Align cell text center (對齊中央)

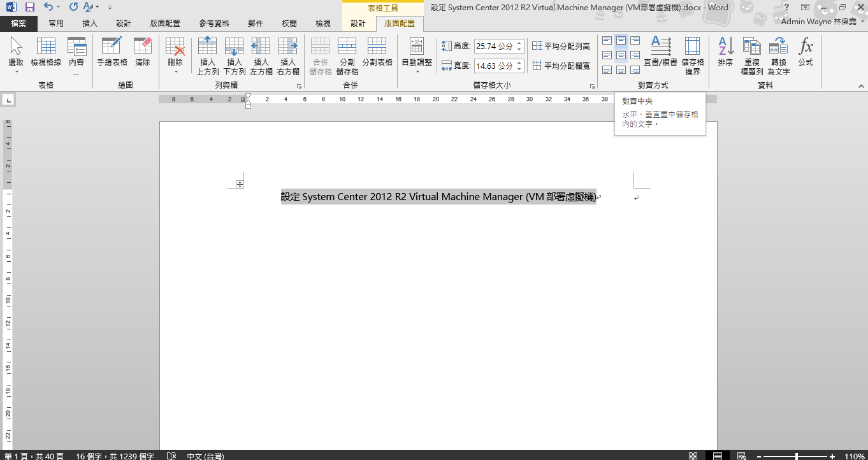pos(621,55)
